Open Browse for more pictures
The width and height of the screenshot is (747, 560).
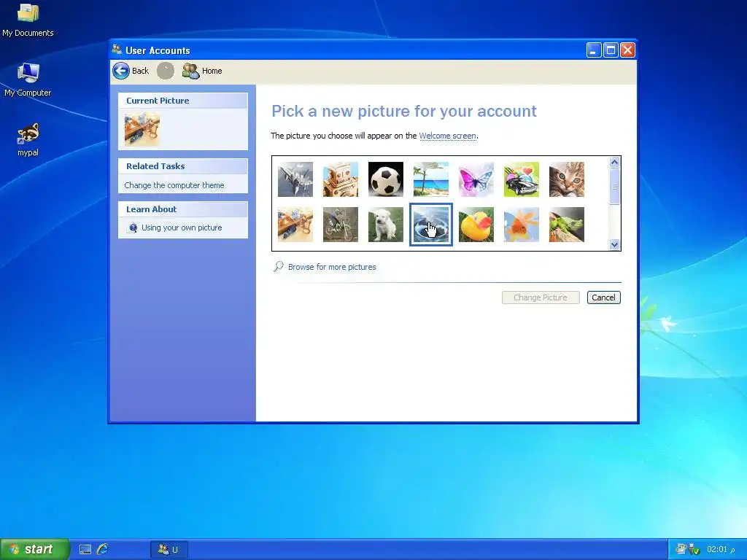point(332,267)
